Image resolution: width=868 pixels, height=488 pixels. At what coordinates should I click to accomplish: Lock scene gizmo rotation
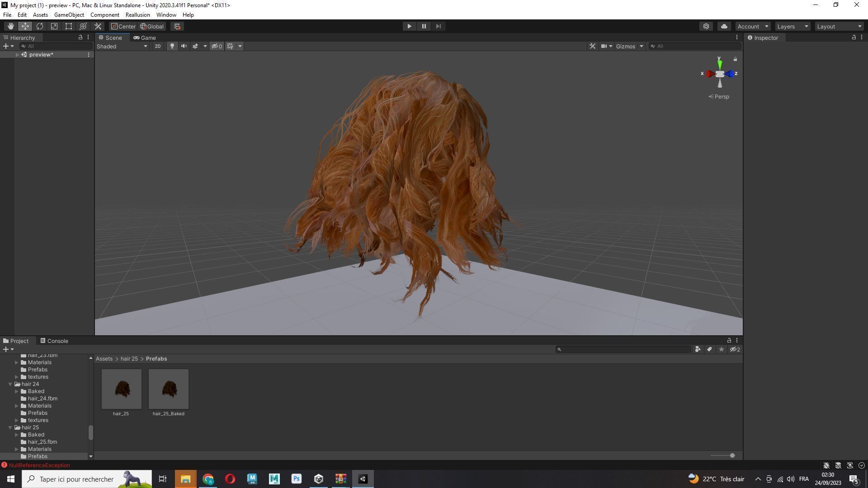[735, 59]
